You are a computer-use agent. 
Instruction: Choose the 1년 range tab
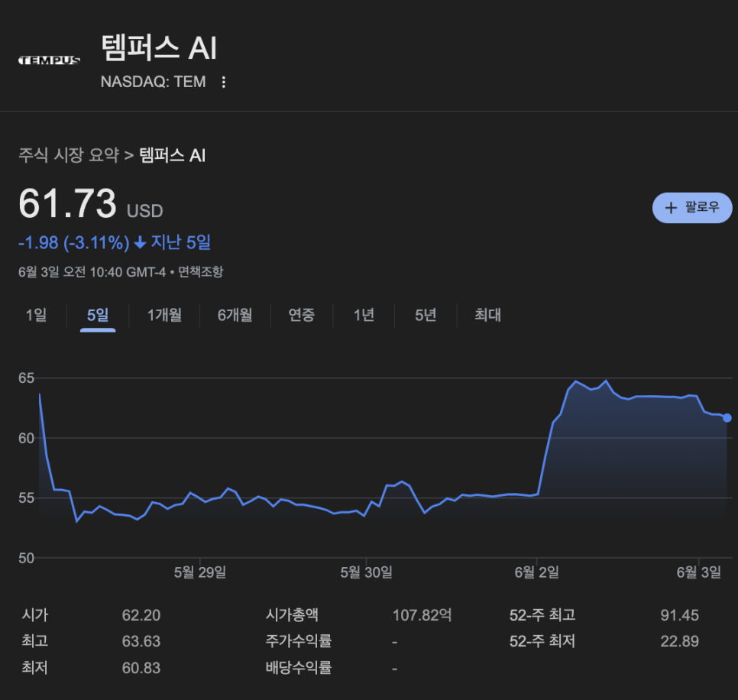click(364, 315)
